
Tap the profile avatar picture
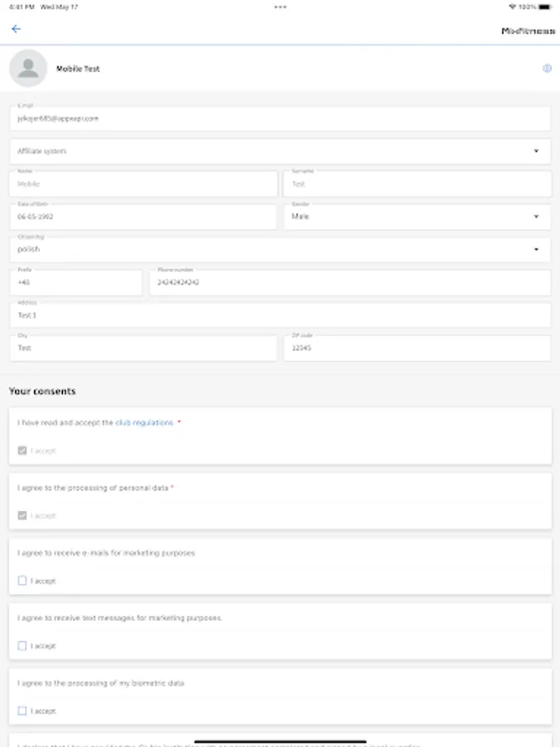point(28,68)
